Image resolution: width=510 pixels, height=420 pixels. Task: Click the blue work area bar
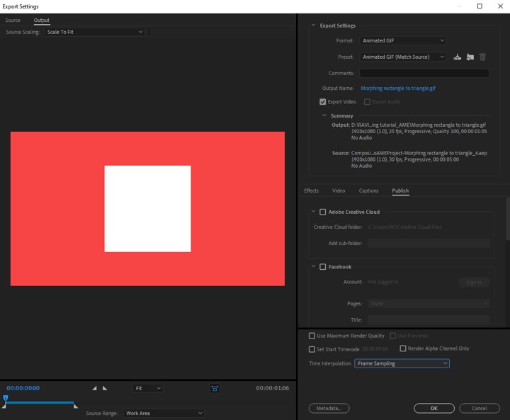(40, 402)
